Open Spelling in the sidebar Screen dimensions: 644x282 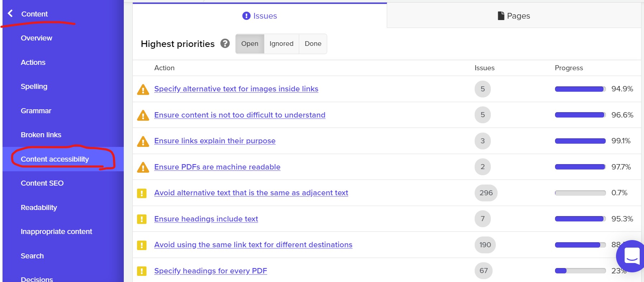tap(34, 86)
